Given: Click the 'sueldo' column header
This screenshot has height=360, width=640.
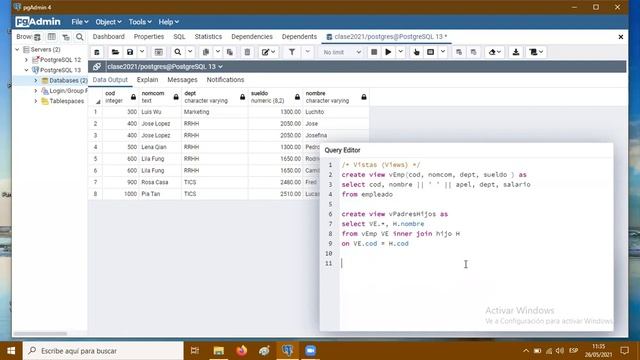Looking at the screenshot, I should 276,97.
